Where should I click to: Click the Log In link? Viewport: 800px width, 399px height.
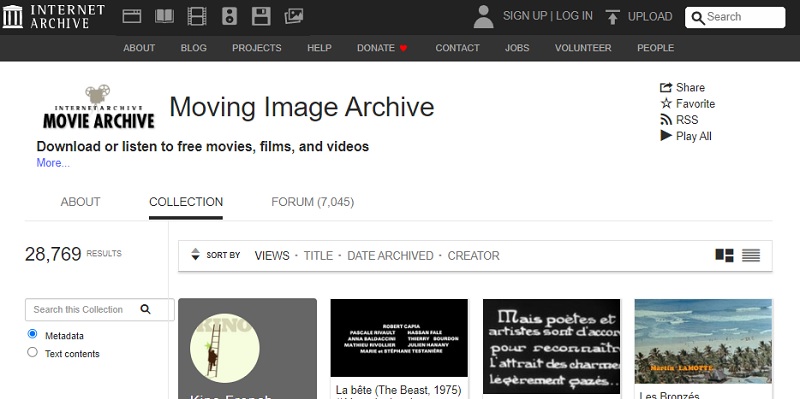tap(574, 16)
